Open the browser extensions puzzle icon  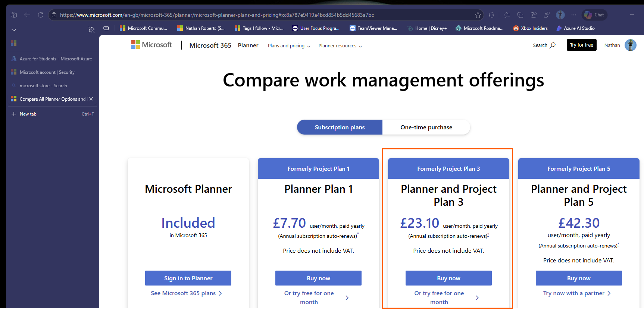[x=492, y=15]
